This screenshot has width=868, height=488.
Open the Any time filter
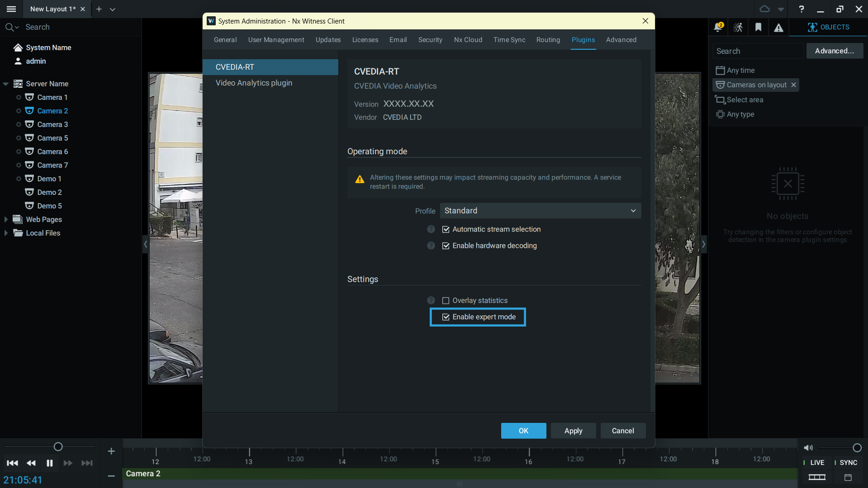coord(735,70)
